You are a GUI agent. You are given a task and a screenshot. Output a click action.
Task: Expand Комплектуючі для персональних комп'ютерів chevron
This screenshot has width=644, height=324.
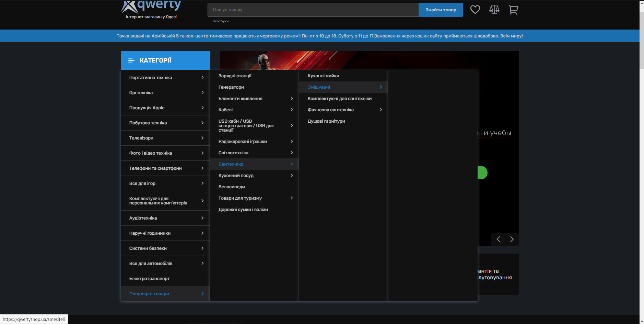tap(202, 201)
